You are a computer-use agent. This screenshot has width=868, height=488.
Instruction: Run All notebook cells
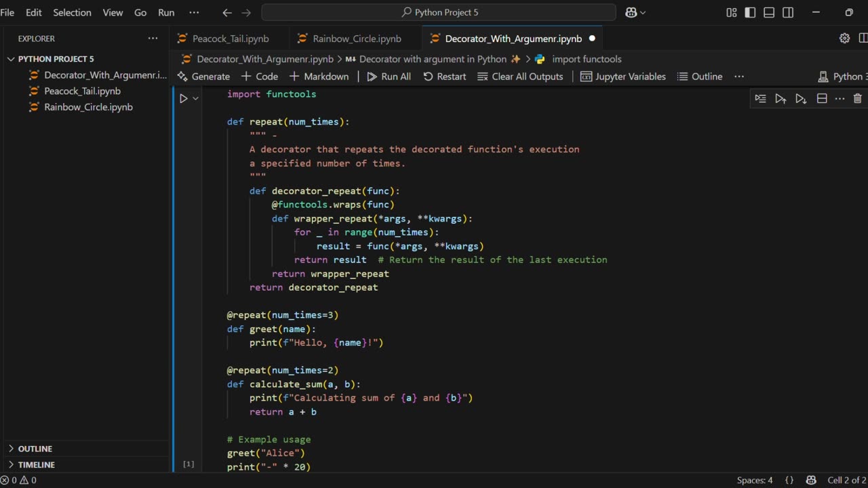coord(389,77)
